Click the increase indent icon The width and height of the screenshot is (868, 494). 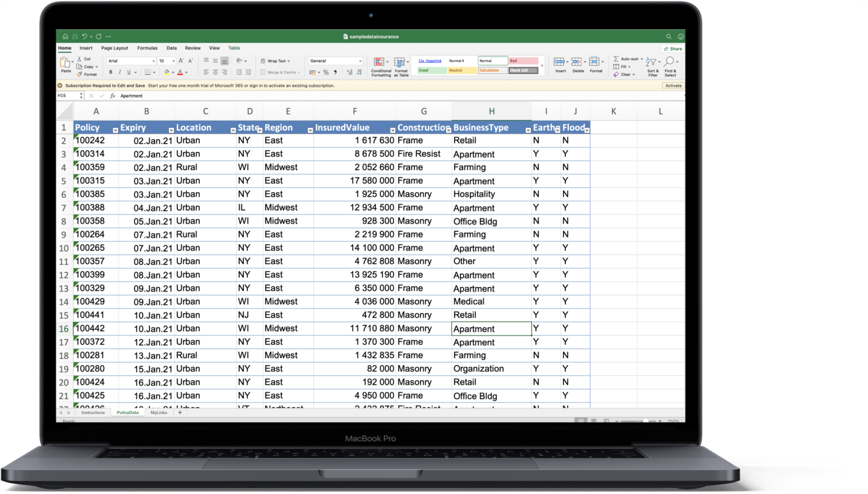click(x=249, y=72)
